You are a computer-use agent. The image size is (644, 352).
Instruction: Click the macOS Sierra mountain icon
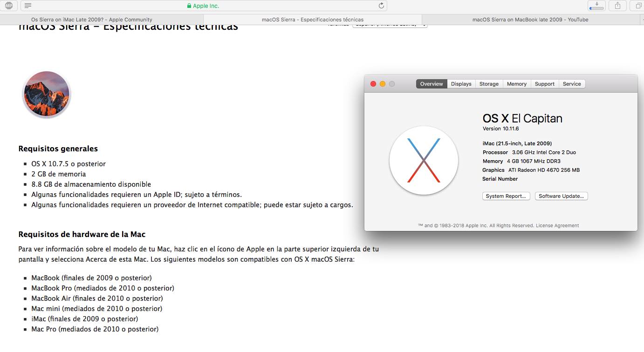46,95
